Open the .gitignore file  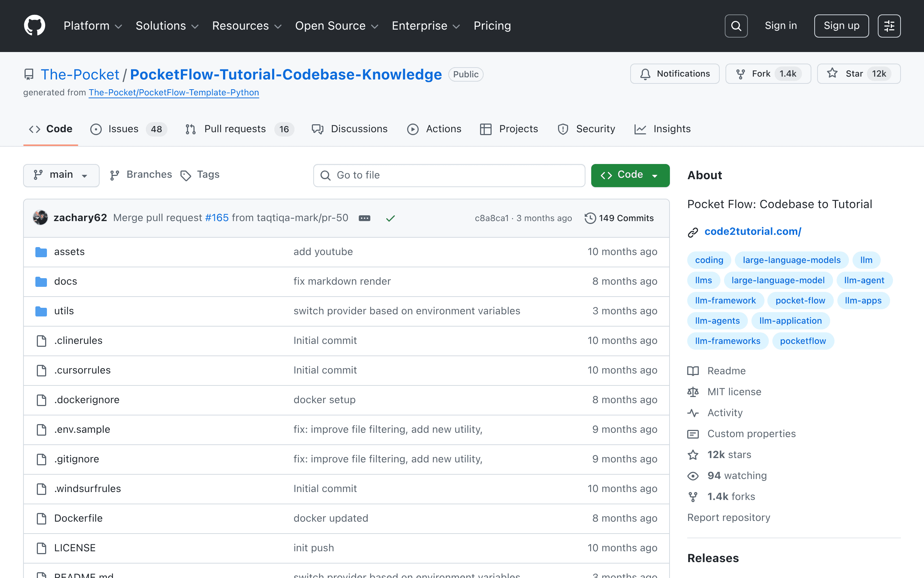pos(77,459)
